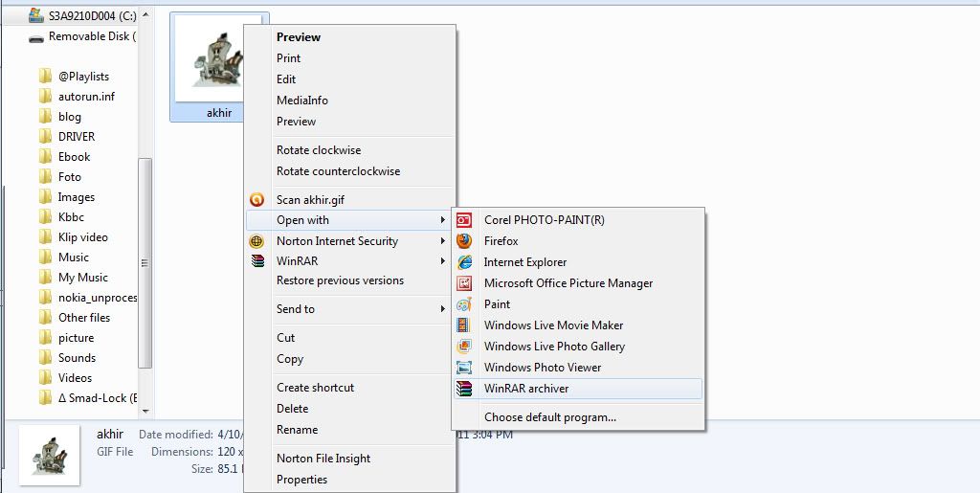980x493 pixels.
Task: Click the Microsoft Office Picture Manager icon
Action: 464,283
